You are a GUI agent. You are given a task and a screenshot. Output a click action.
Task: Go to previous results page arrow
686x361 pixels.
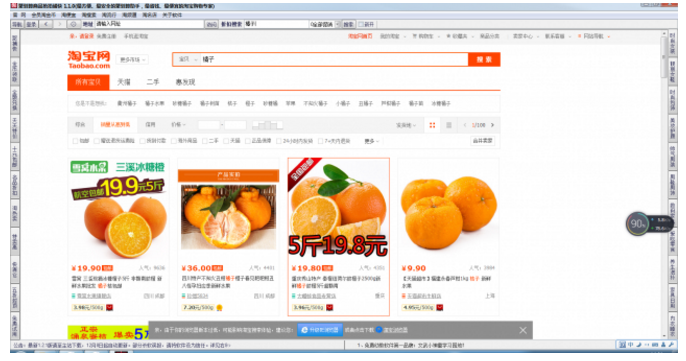click(465, 125)
